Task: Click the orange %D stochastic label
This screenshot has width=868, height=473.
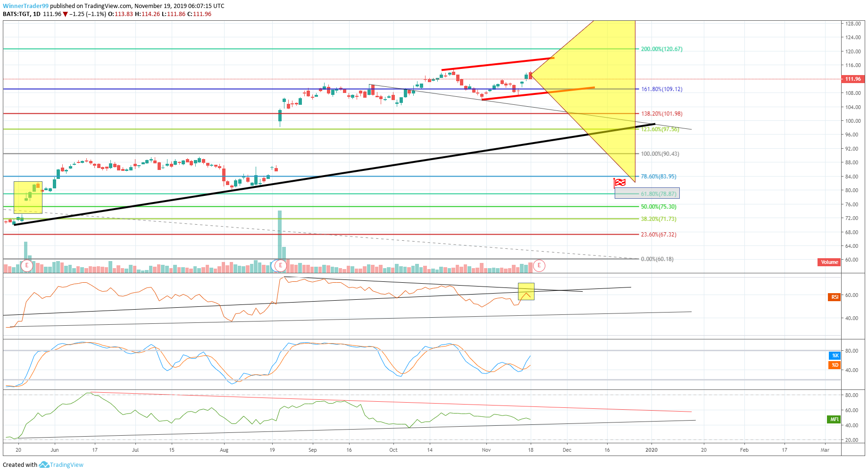Action: point(835,365)
